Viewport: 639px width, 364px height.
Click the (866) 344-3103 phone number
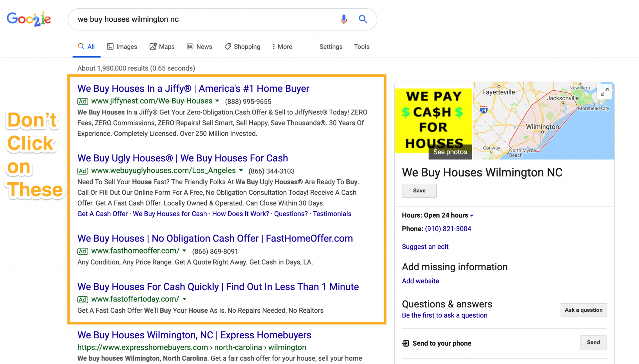(271, 171)
